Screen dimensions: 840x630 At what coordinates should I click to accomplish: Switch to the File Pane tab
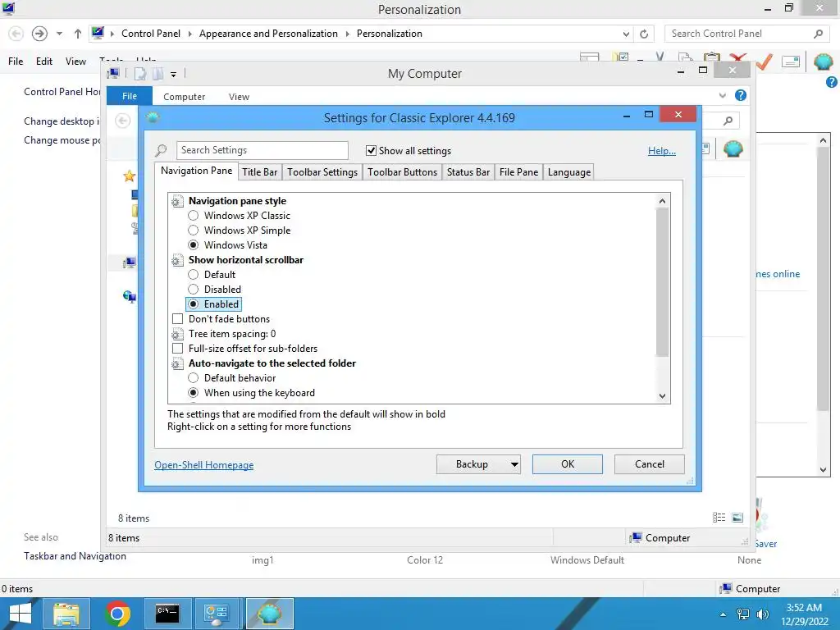click(518, 172)
